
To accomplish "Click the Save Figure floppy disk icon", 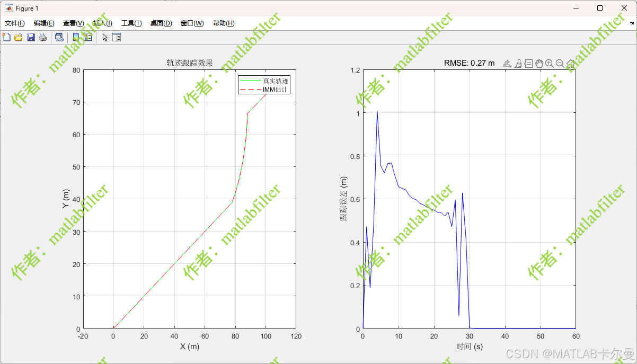I will click(x=31, y=37).
